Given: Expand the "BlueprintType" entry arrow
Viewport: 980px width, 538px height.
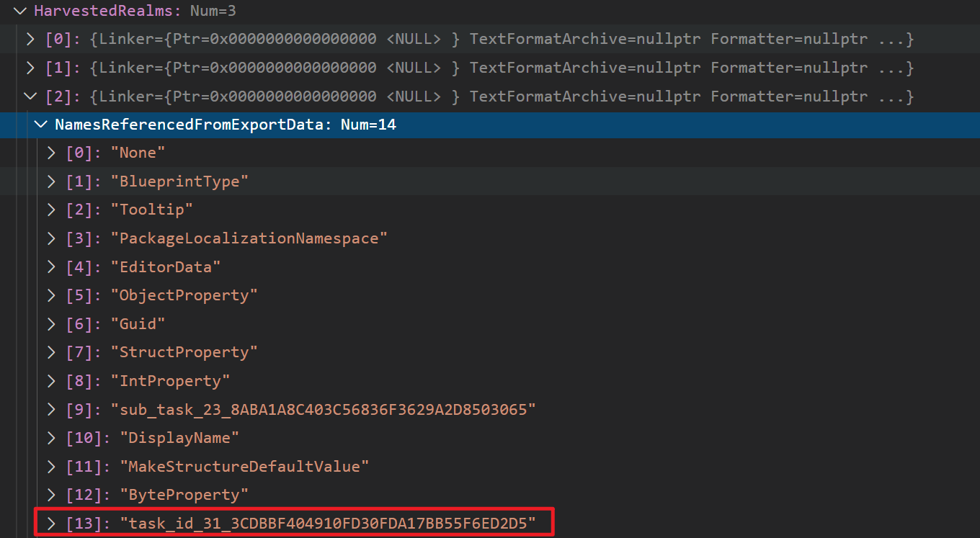Looking at the screenshot, I should pos(51,181).
